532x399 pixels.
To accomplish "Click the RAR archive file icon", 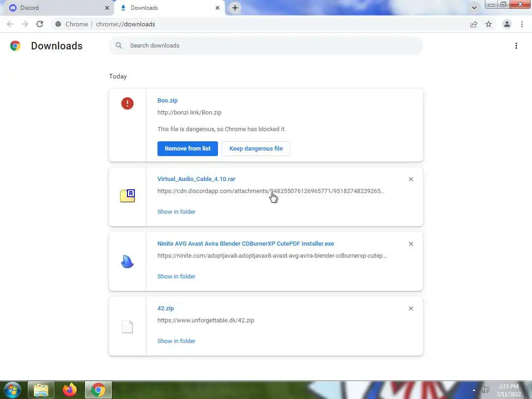I will point(127,196).
